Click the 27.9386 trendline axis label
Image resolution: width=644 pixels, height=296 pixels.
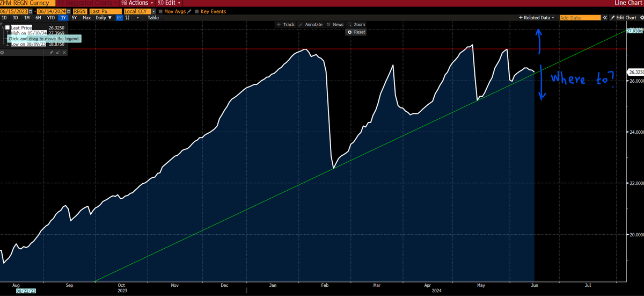point(635,31)
